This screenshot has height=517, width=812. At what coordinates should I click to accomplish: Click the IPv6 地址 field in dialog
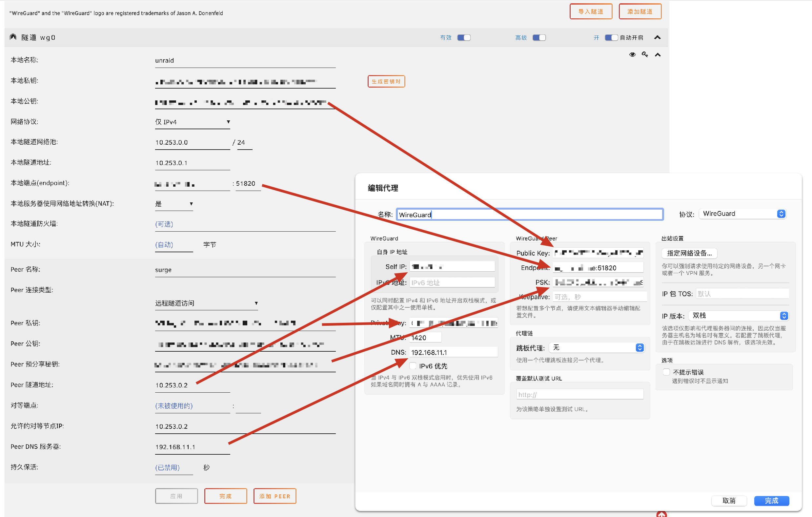pyautogui.click(x=452, y=283)
